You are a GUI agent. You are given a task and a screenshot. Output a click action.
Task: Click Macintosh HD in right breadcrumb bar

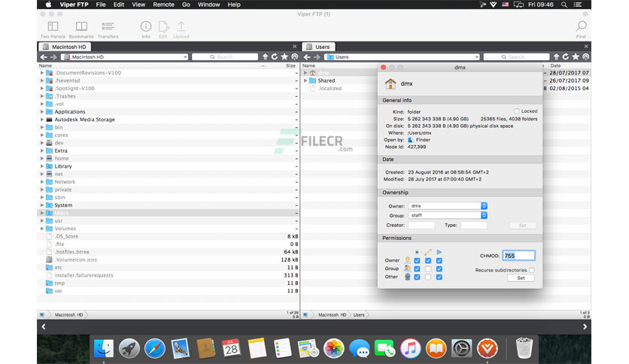[332, 314]
